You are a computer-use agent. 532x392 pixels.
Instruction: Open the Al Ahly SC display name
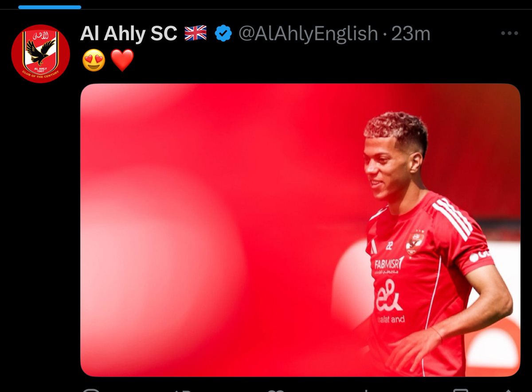click(129, 33)
